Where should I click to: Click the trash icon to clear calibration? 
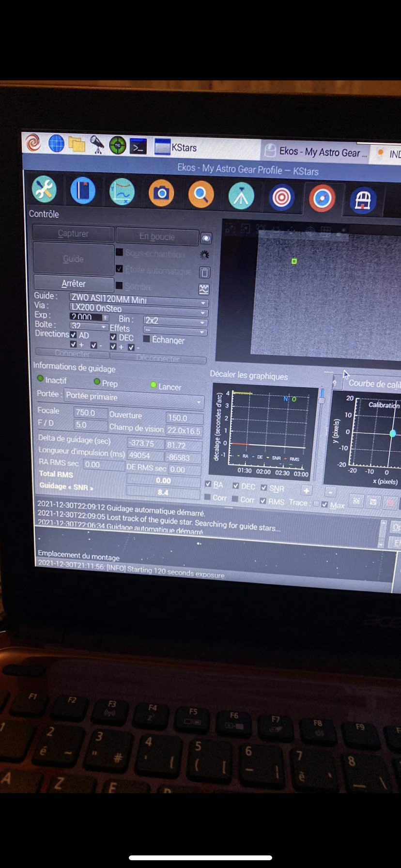click(205, 272)
